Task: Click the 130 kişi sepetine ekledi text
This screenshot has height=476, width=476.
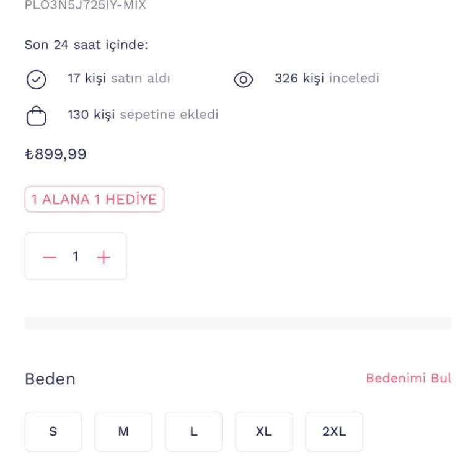Action: pyautogui.click(x=143, y=115)
